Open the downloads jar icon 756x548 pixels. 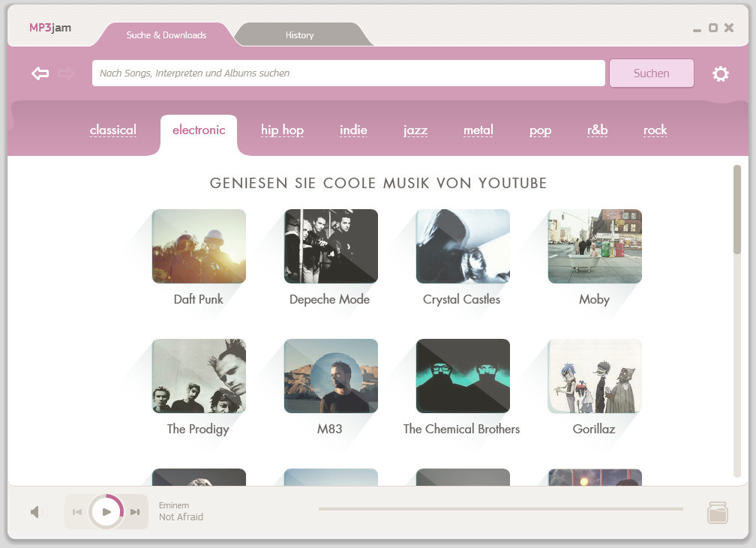click(718, 512)
